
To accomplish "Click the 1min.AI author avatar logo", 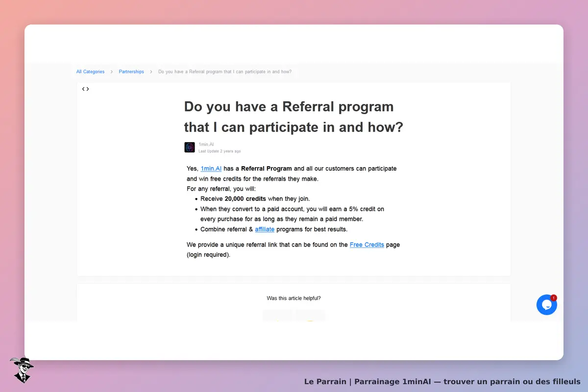I will point(190,147).
